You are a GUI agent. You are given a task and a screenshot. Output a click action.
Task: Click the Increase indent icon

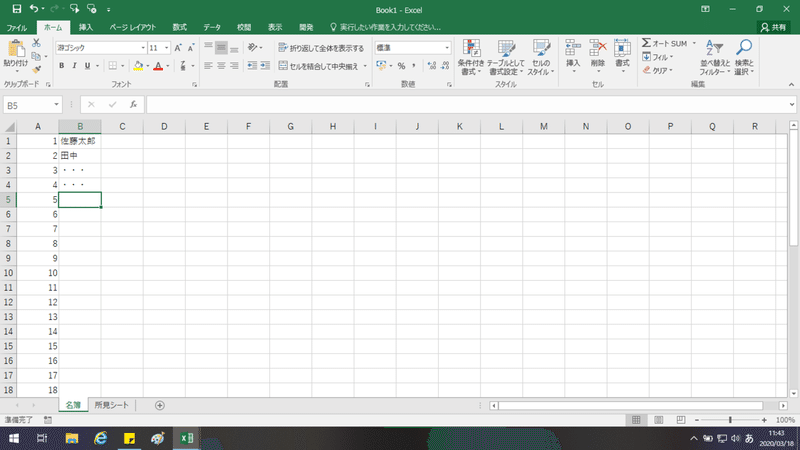(265, 66)
